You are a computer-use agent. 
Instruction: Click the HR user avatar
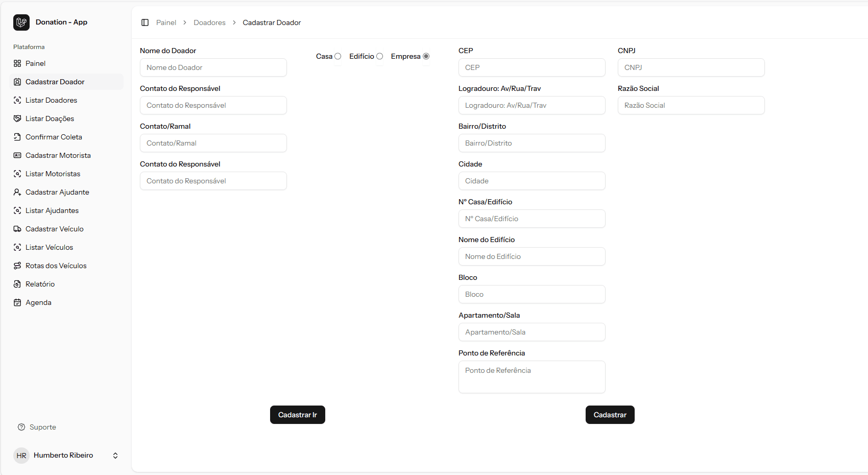[x=21, y=456]
